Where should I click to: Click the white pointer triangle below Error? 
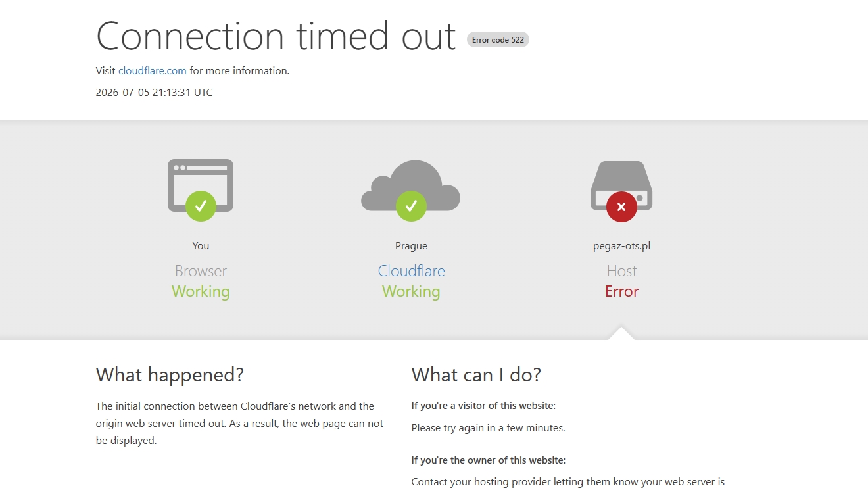pos(621,333)
